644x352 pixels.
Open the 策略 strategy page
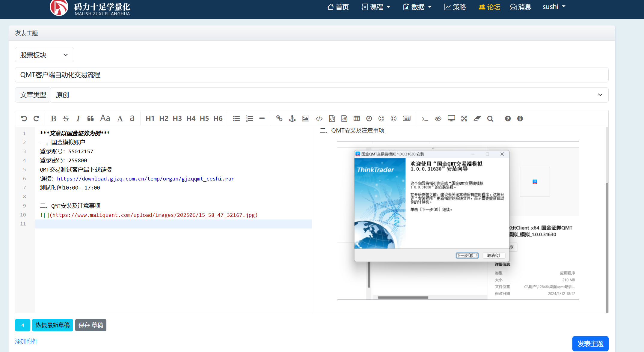click(455, 7)
